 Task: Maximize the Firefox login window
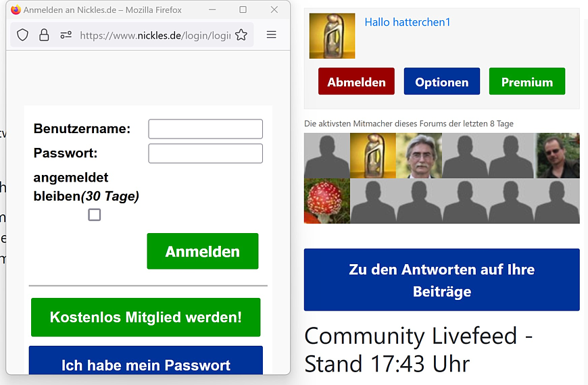[x=243, y=9]
